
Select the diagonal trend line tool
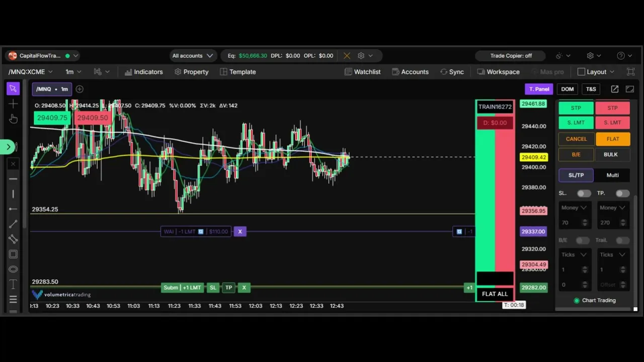pos(13,224)
